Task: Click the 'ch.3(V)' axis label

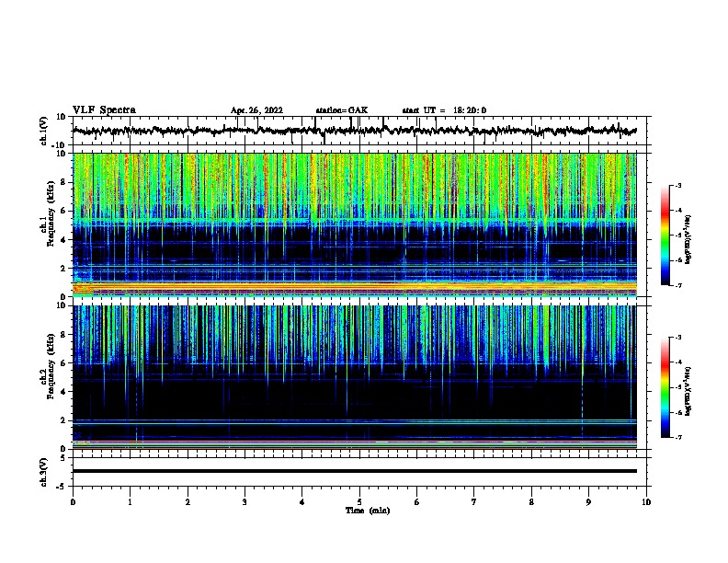Action: [44, 472]
